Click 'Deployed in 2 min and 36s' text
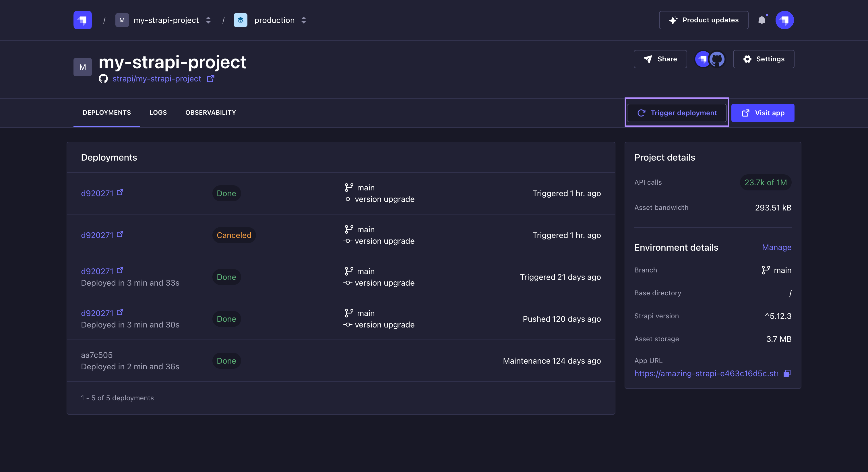Image resolution: width=868 pixels, height=472 pixels. click(x=130, y=367)
